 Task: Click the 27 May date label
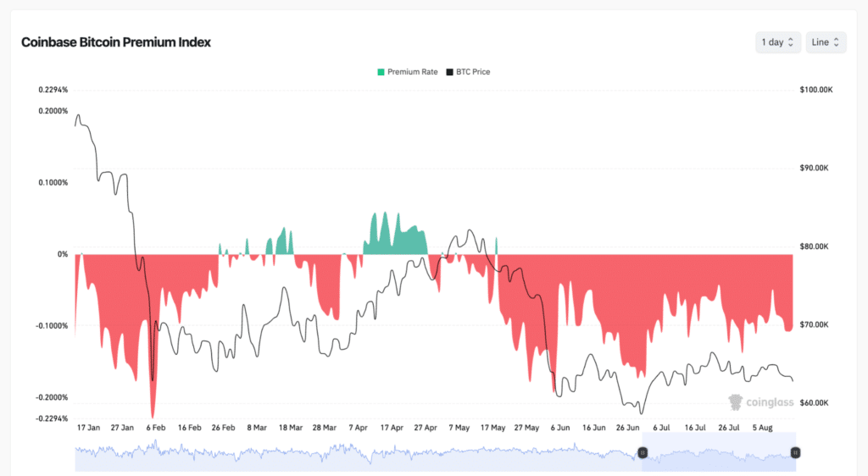526,428
